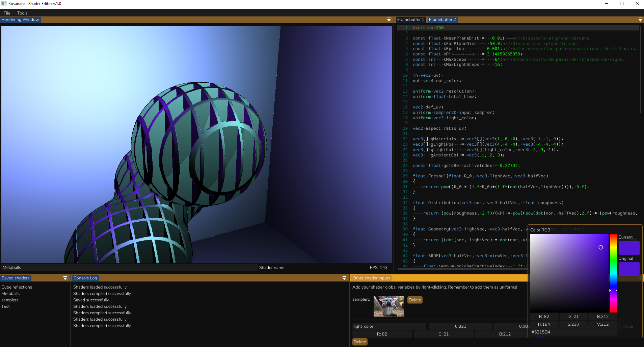
Task: Load the Metaballs saved shader
Action: pos(10,294)
